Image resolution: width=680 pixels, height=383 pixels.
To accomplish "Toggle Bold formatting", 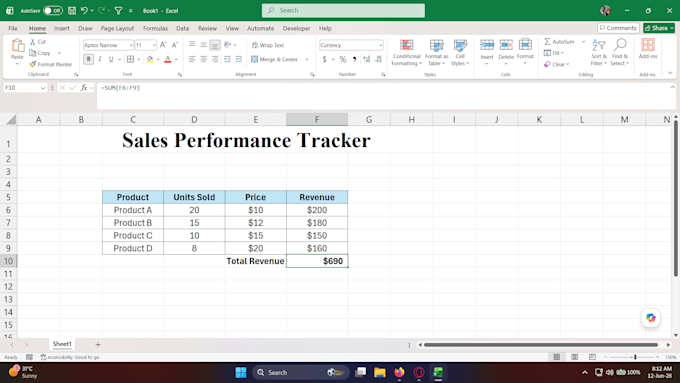I will pos(88,59).
